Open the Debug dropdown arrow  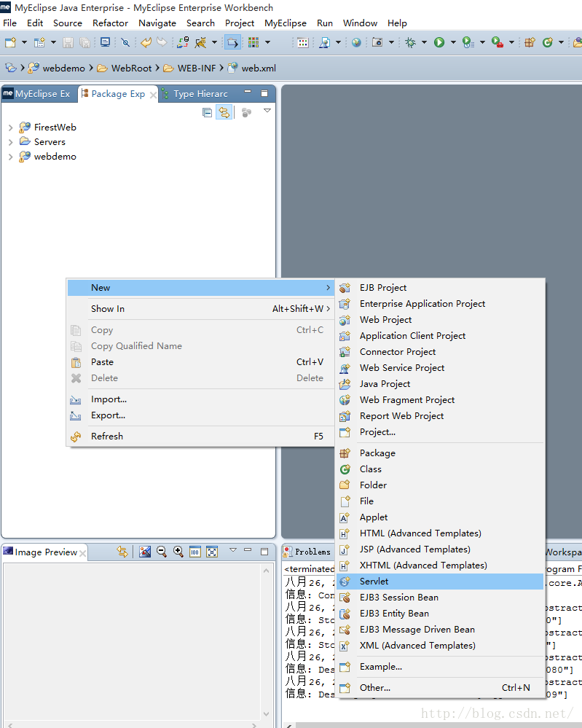[424, 43]
